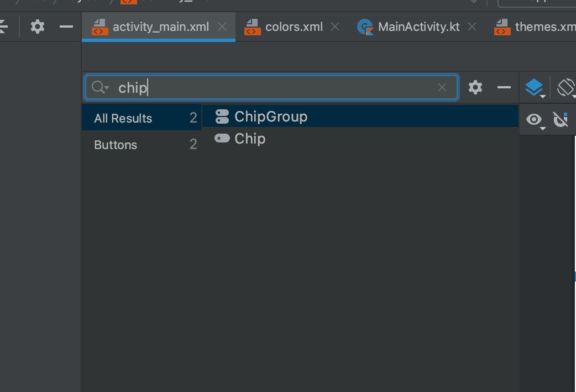Click the settings gear in the left toolbar

(x=37, y=26)
